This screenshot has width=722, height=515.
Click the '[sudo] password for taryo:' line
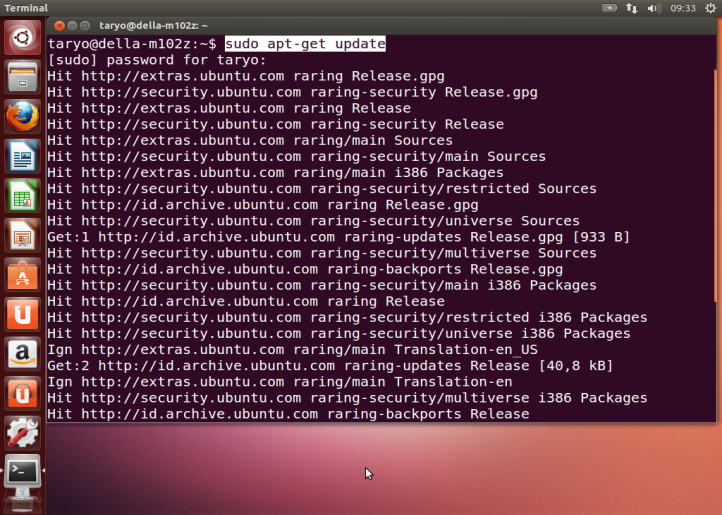157,60
